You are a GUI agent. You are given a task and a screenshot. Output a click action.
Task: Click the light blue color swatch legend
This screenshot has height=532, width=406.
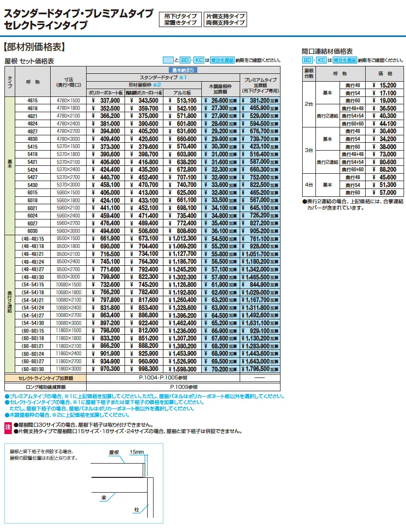tap(168, 60)
